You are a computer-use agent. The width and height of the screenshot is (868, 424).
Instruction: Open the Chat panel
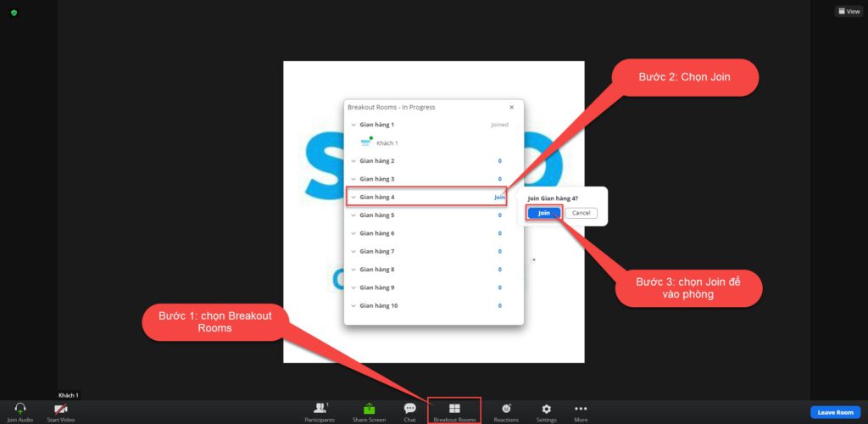[409, 409]
